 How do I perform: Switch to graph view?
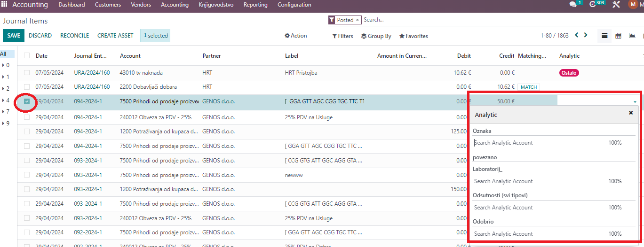(x=632, y=36)
